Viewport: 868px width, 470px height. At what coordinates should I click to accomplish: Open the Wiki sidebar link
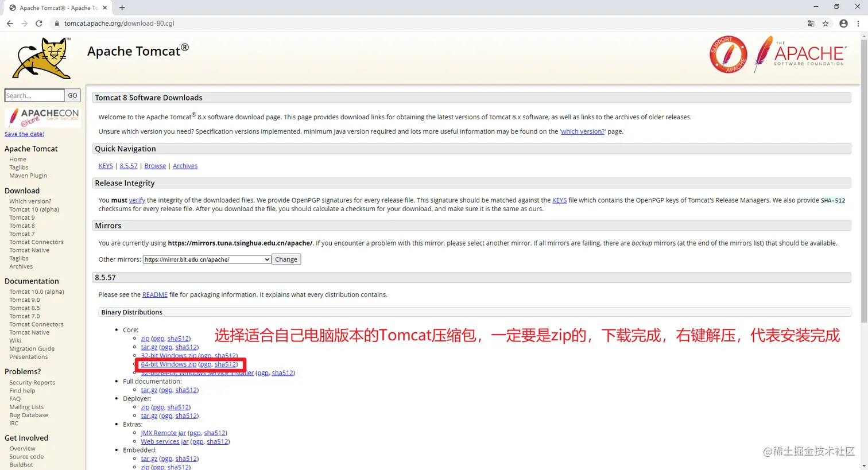point(15,341)
